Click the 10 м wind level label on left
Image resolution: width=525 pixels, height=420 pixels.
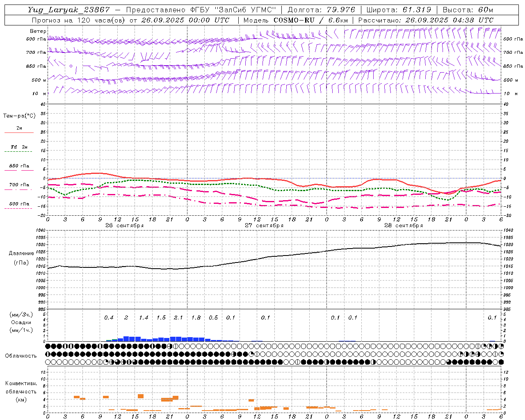coord(39,94)
